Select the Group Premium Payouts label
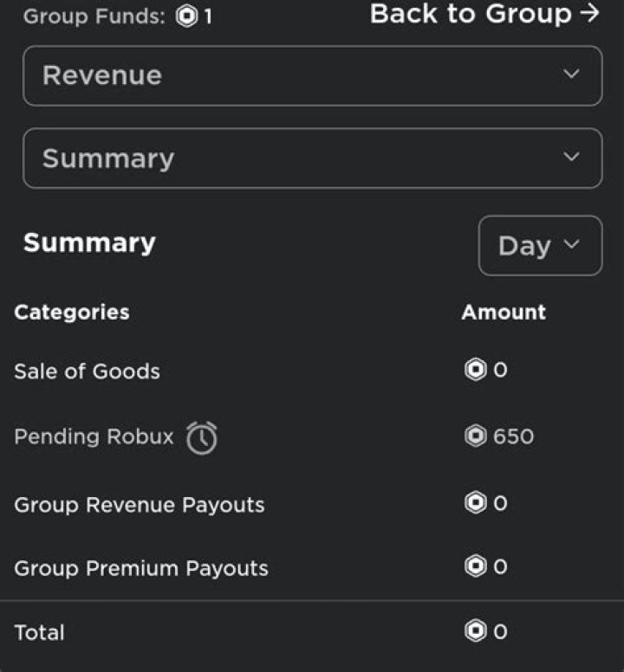 (x=141, y=569)
